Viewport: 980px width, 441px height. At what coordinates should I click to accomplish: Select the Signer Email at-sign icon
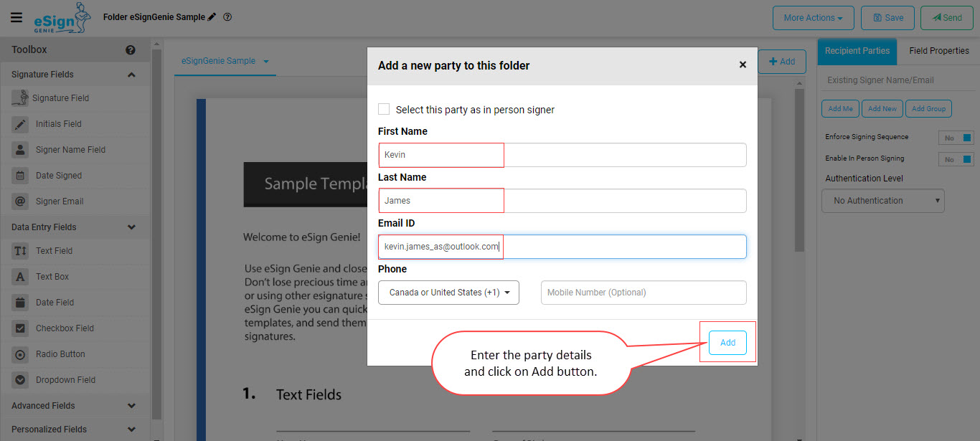tap(21, 201)
